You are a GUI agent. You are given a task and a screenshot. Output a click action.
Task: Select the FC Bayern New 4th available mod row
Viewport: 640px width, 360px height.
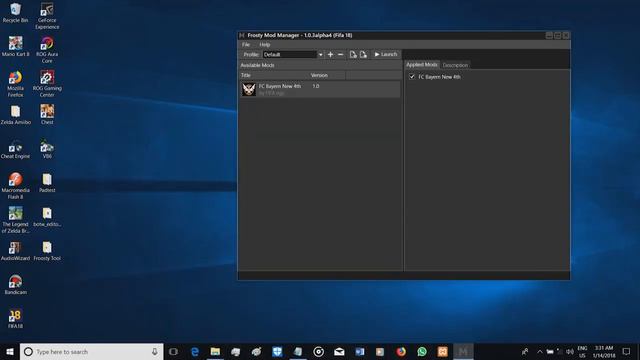pos(320,89)
